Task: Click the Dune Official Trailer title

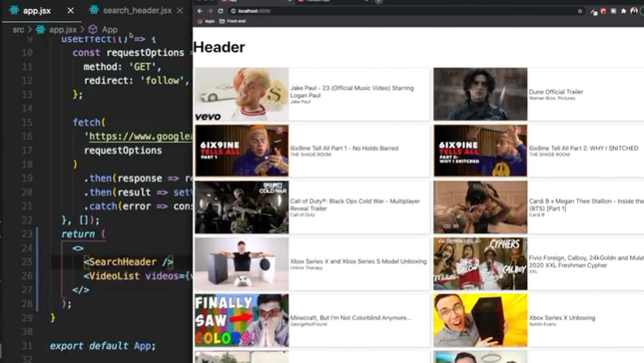Action: coord(555,92)
